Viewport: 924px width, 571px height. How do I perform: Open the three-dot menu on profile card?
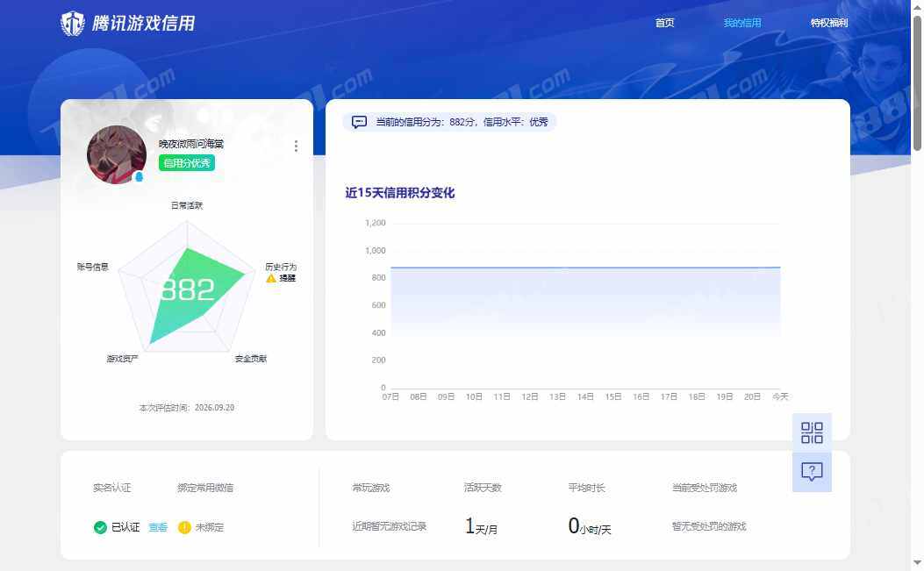coord(296,146)
